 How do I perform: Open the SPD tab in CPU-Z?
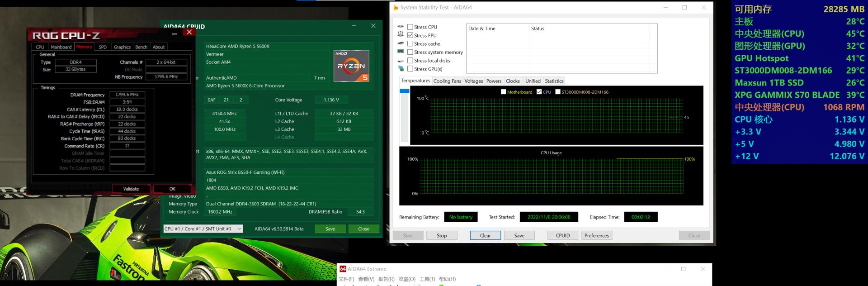point(103,47)
